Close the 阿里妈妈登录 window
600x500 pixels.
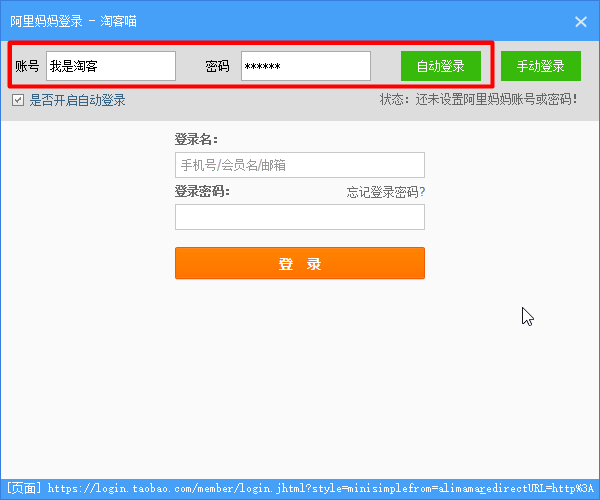pyautogui.click(x=581, y=21)
